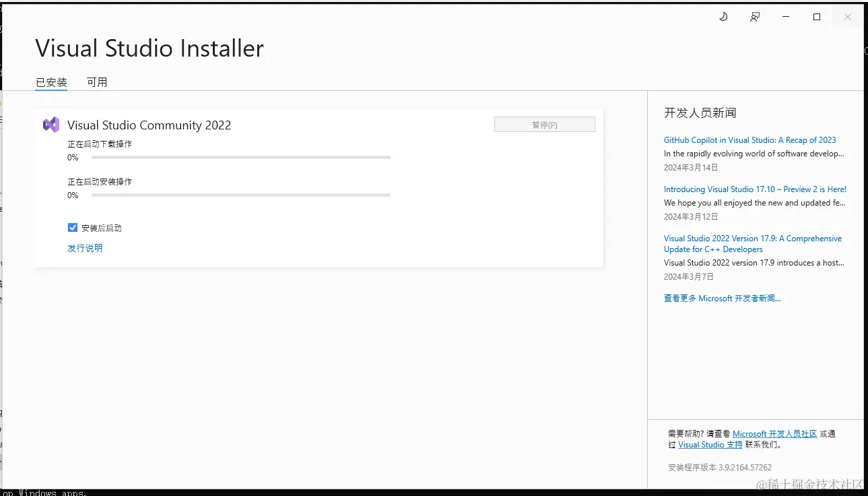Image resolution: width=868 pixels, height=496 pixels.
Task: Open GitHub Copilot Recap of 2023 article
Action: coord(750,140)
